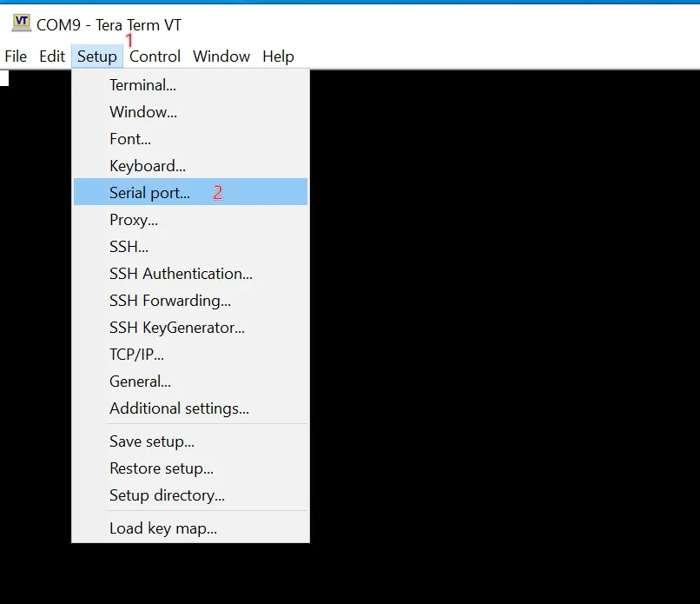This screenshot has height=604, width=700.
Task: Open TCP/IP... setup
Action: [x=190, y=355]
